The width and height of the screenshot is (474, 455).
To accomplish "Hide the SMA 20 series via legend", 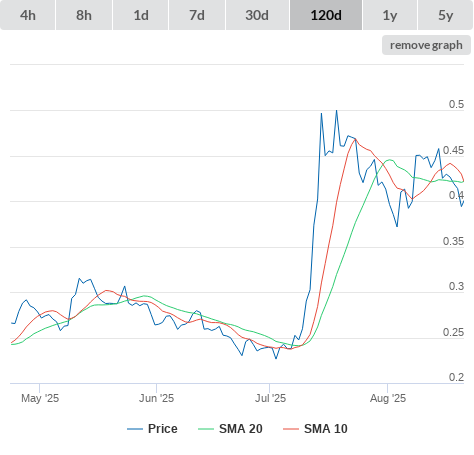I will click(x=241, y=429).
